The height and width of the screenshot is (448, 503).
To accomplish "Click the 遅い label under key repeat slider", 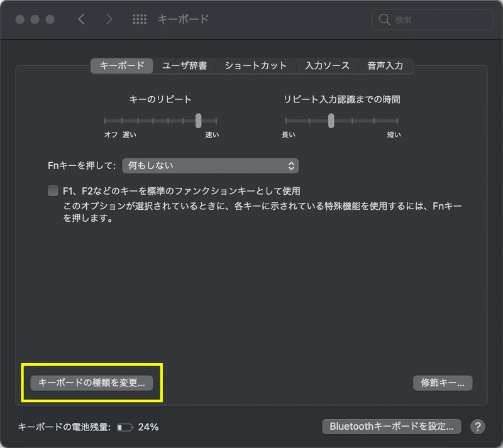I will [130, 134].
